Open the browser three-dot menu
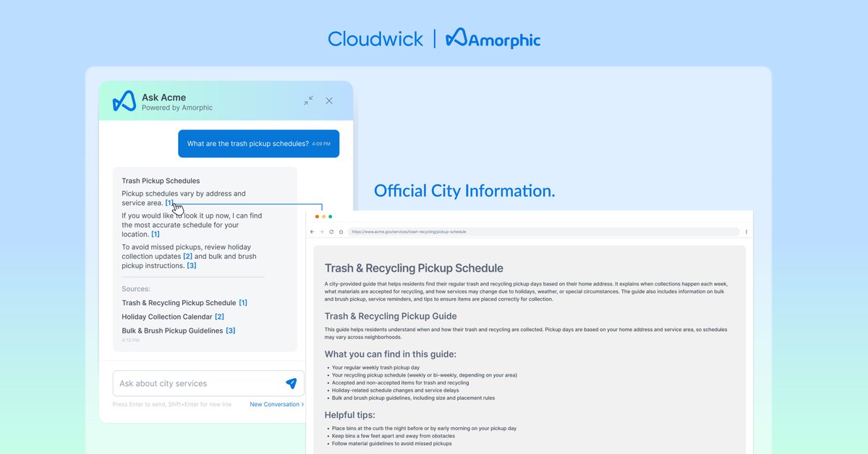The width and height of the screenshot is (868, 454). (746, 232)
